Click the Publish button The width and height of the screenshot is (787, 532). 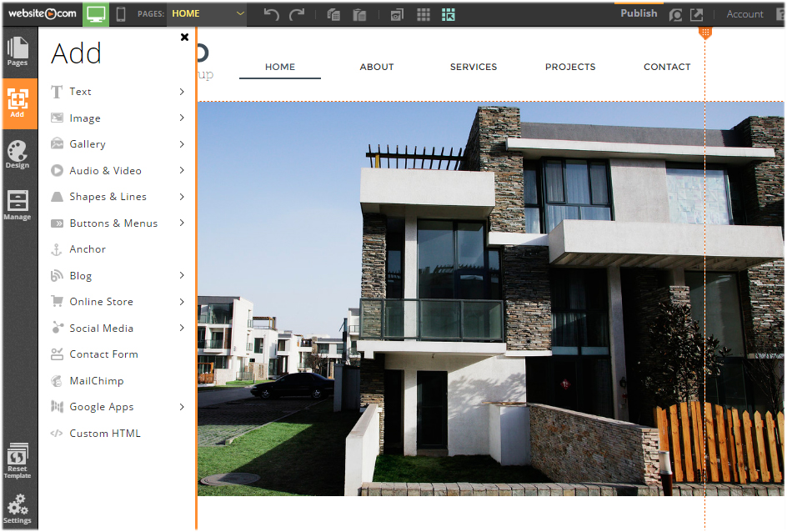(x=638, y=13)
